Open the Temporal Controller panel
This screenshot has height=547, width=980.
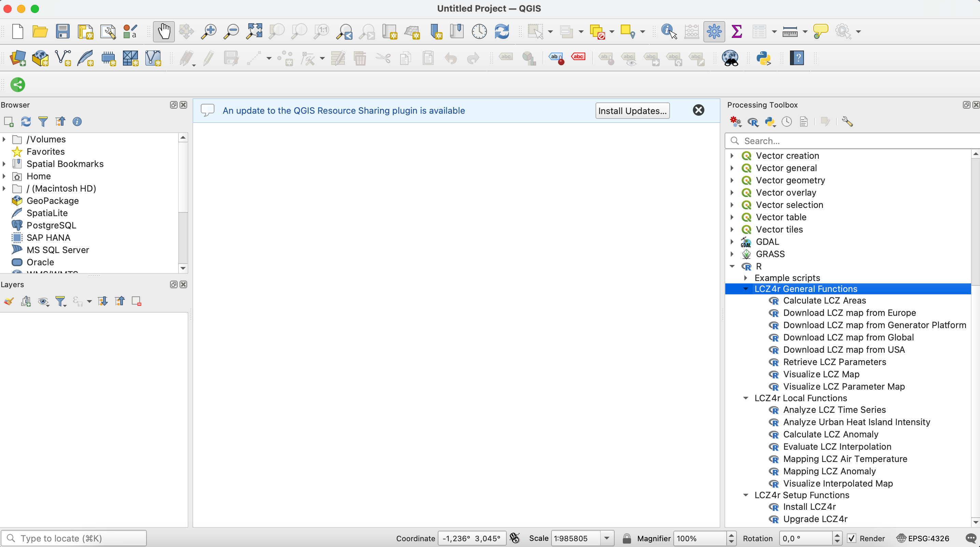pos(479,31)
